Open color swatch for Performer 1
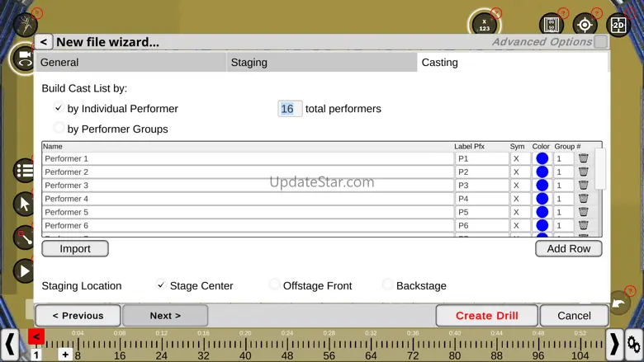Image resolution: width=644 pixels, height=362 pixels. [542, 158]
